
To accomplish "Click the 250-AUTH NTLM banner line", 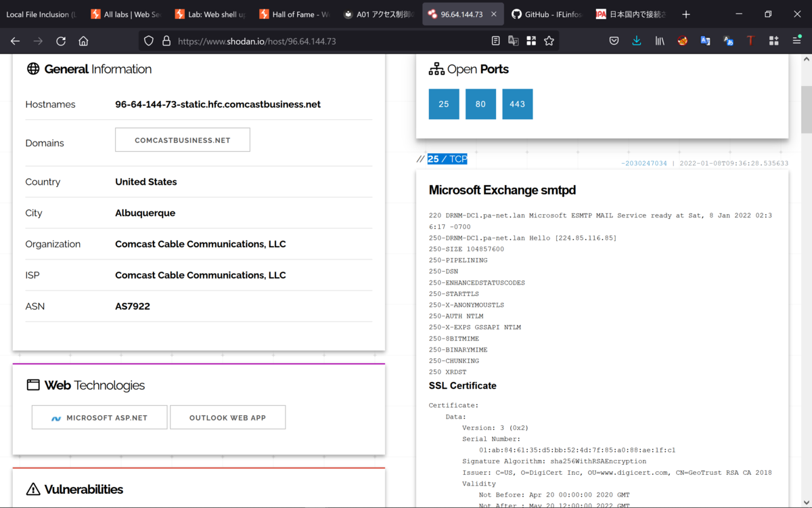I will tap(455, 316).
